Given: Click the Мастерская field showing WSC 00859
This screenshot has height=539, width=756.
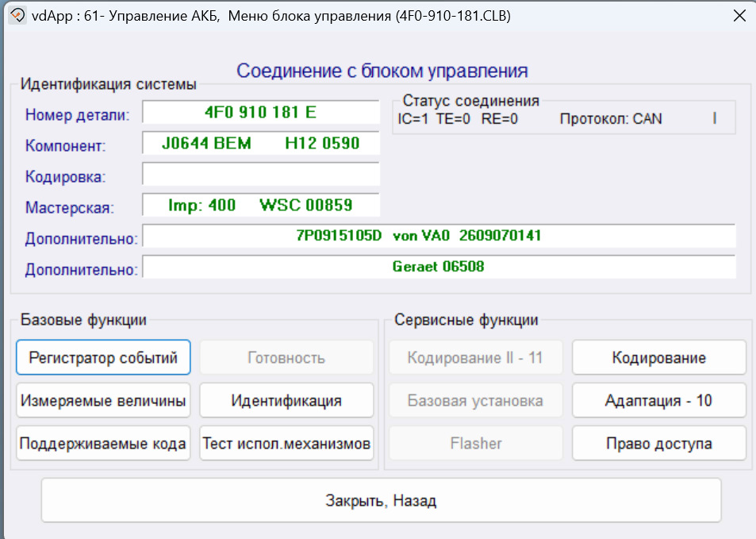Looking at the screenshot, I should point(260,205).
